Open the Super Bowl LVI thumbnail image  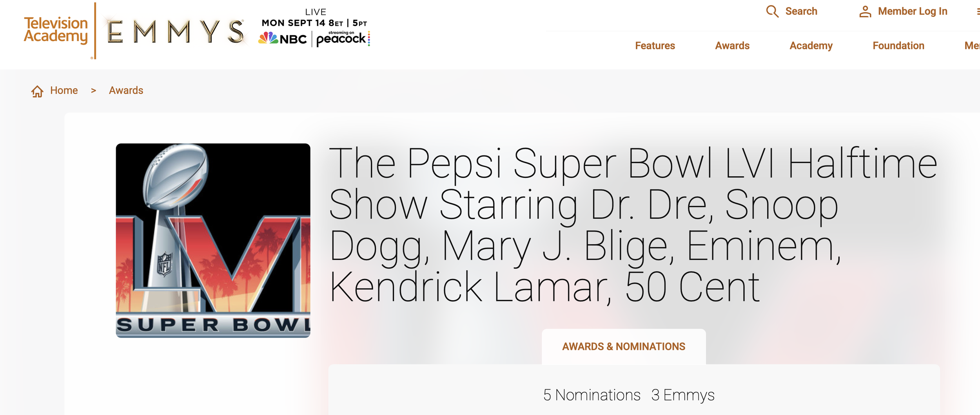click(213, 240)
